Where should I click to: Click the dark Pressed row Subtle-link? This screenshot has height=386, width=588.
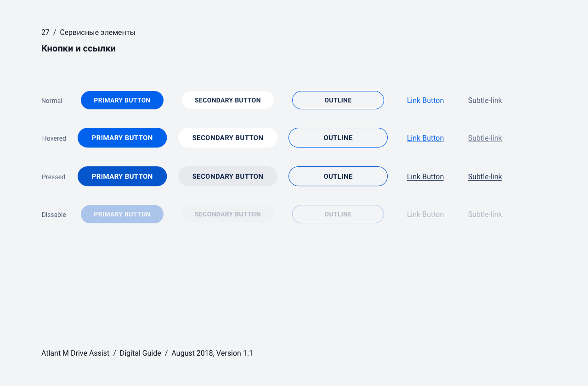[x=485, y=176]
